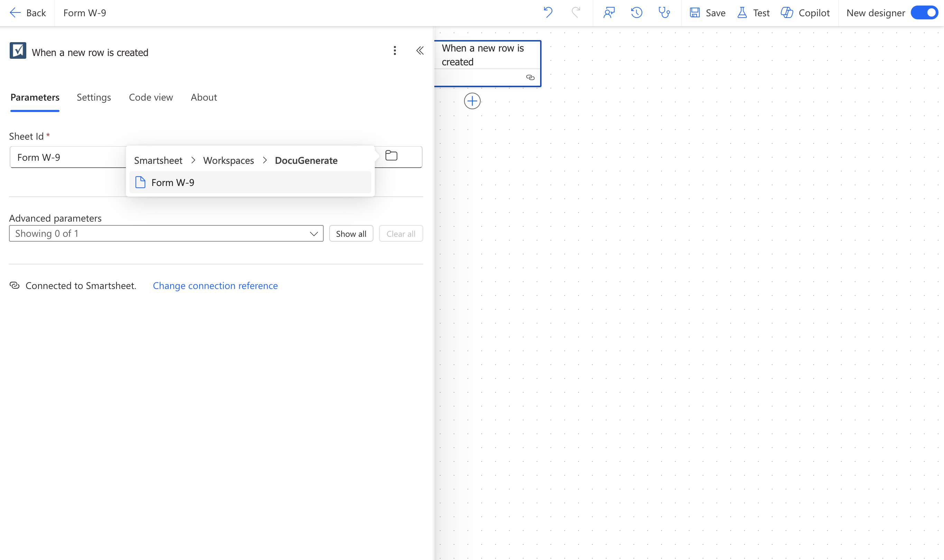Click the Undo icon
Image resolution: width=944 pixels, height=560 pixels.
[x=548, y=13]
